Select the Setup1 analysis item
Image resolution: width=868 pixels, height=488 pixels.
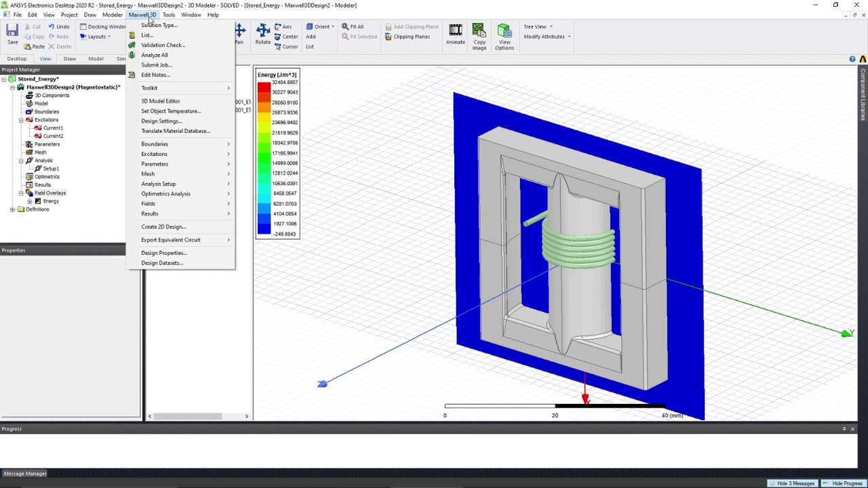click(x=51, y=169)
